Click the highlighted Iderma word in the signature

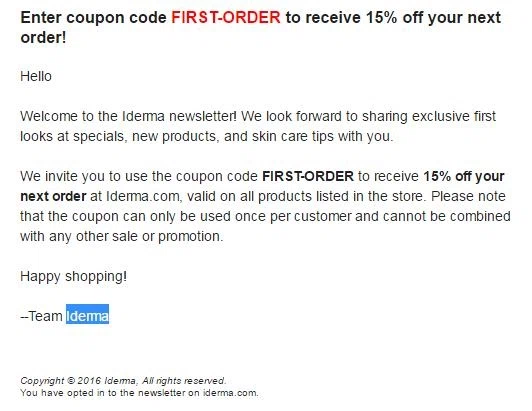pyautogui.click(x=87, y=316)
